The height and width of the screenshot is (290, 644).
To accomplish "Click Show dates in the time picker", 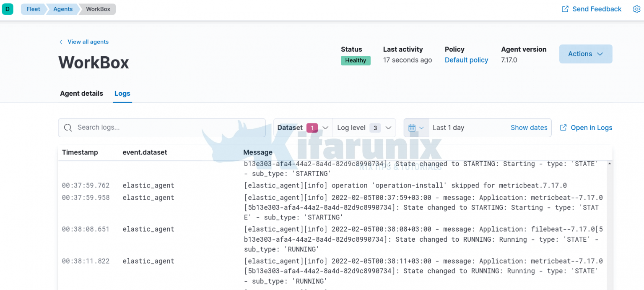I will tap(529, 128).
